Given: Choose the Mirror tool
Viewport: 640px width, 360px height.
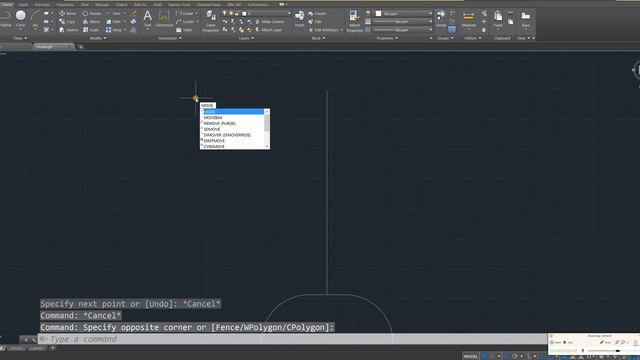Looking at the screenshot, I should (91, 22).
